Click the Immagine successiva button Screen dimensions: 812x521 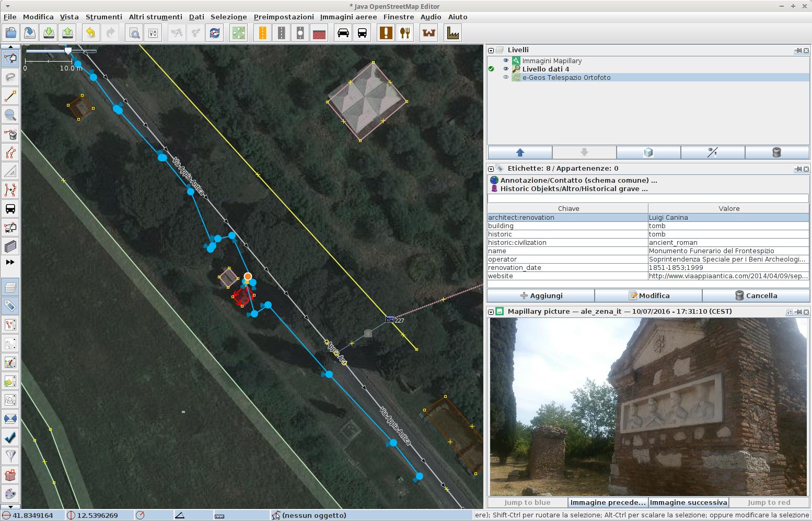pos(688,502)
